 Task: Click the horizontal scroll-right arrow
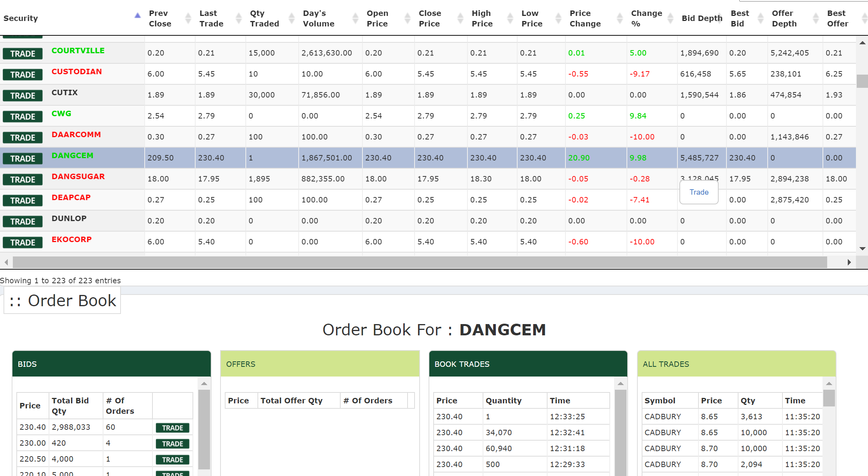coord(849,262)
